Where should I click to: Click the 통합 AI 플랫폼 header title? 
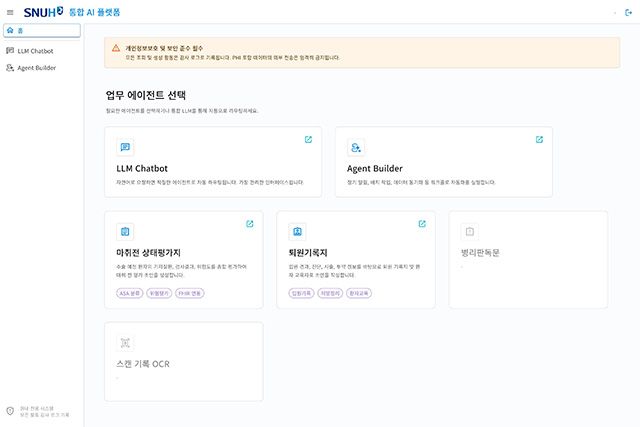pos(95,12)
